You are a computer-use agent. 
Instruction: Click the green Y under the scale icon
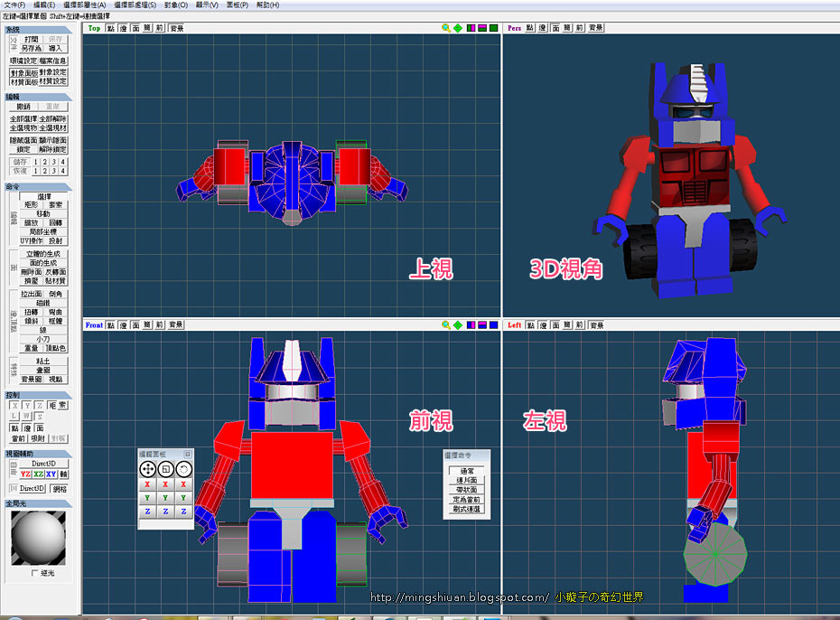(165, 498)
